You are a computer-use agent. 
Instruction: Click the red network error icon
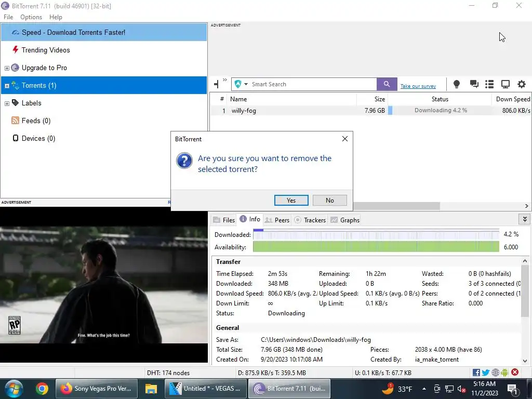(515, 372)
